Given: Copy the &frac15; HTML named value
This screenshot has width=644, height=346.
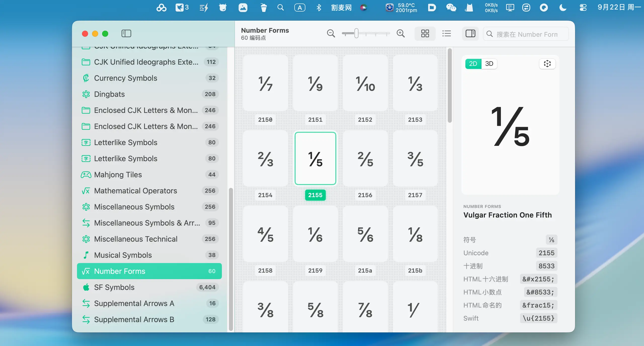Looking at the screenshot, I should point(538,305).
